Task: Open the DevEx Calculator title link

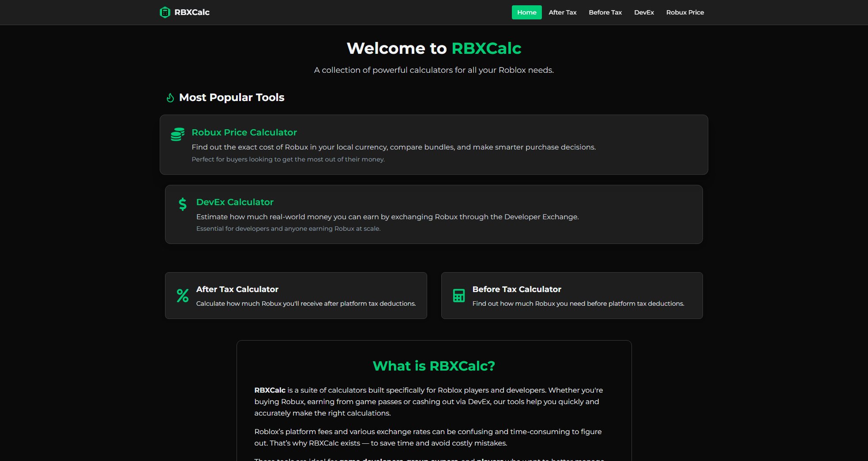Action: [235, 202]
